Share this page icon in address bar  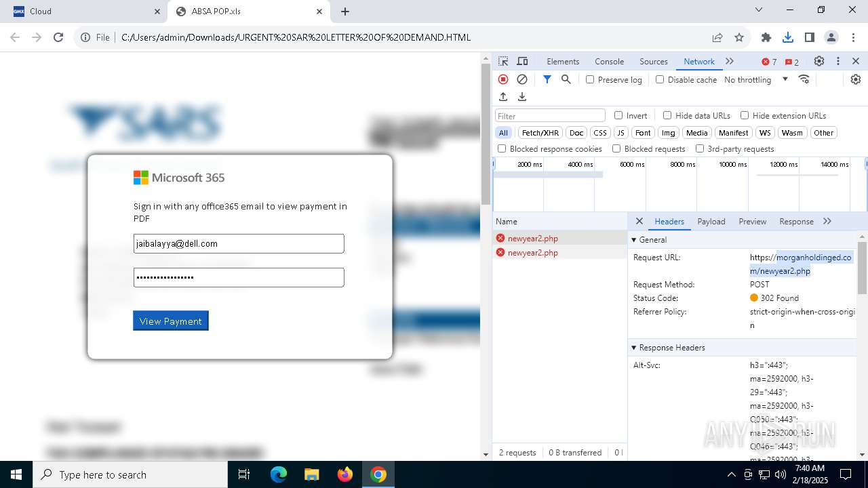pos(717,37)
